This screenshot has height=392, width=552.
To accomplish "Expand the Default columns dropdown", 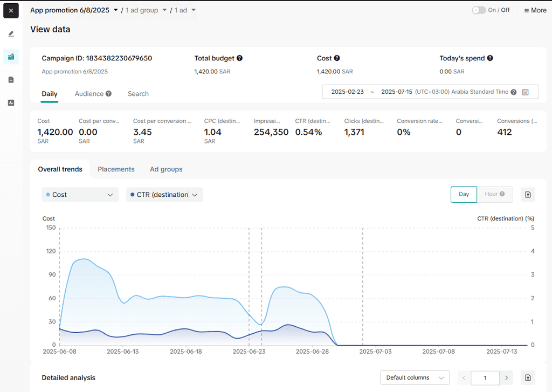I will pos(415,378).
